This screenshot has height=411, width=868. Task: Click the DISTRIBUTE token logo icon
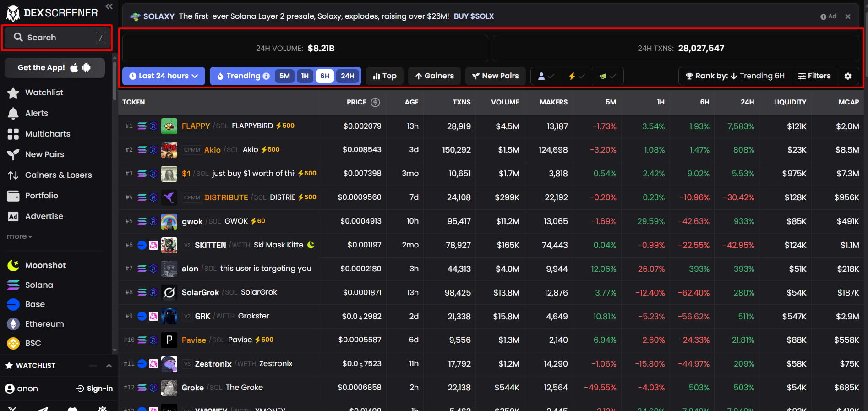click(x=169, y=197)
